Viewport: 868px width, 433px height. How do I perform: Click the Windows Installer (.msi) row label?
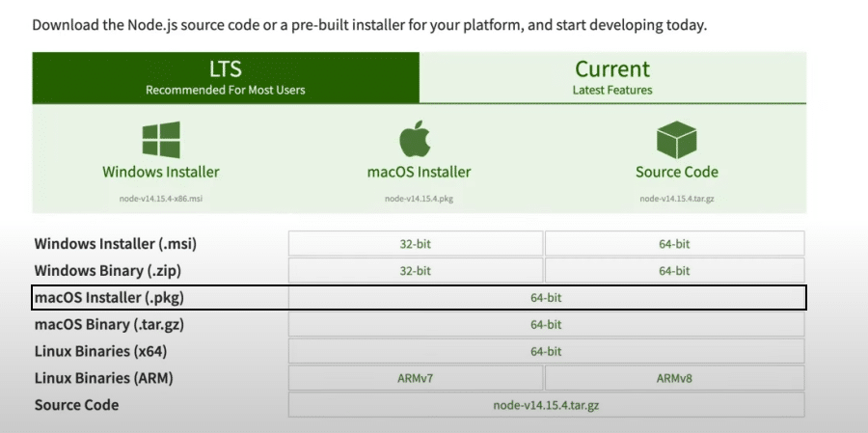coord(116,244)
